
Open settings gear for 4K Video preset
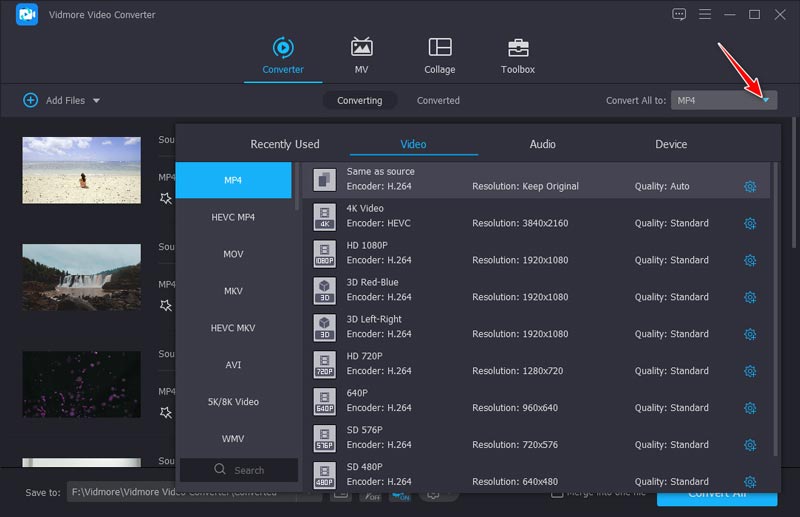[x=750, y=224]
